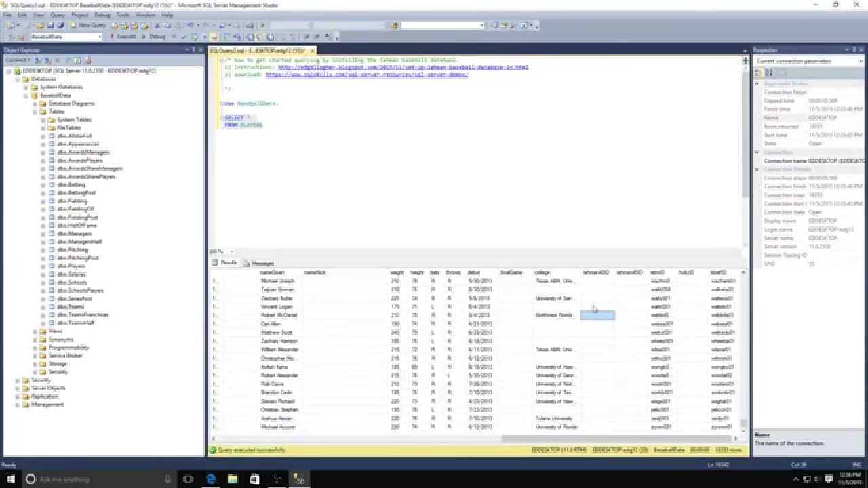Toggle auto-hide pin on Object Explorer panel
This screenshot has width=868, height=488.
[x=194, y=49]
